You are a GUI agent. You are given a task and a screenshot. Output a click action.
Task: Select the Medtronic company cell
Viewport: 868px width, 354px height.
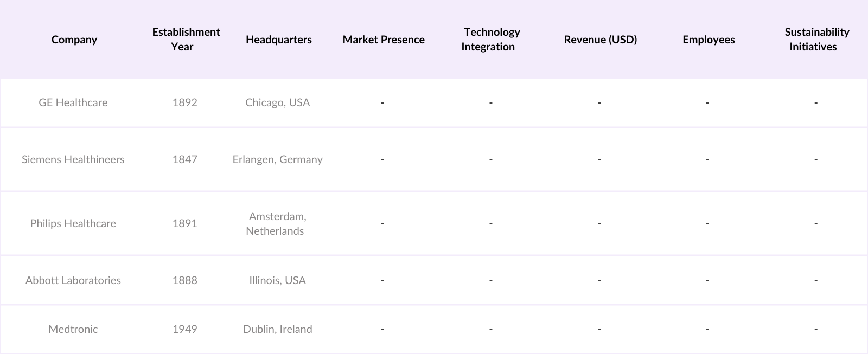click(73, 329)
